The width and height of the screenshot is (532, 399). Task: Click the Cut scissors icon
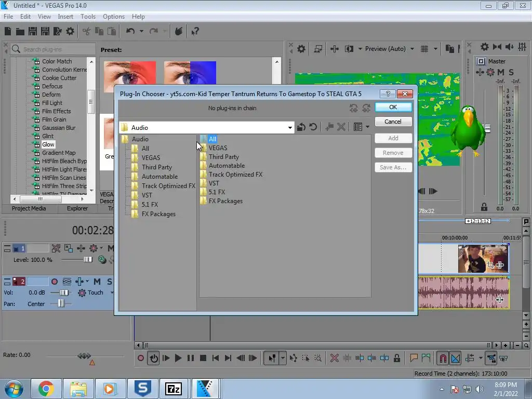click(87, 32)
